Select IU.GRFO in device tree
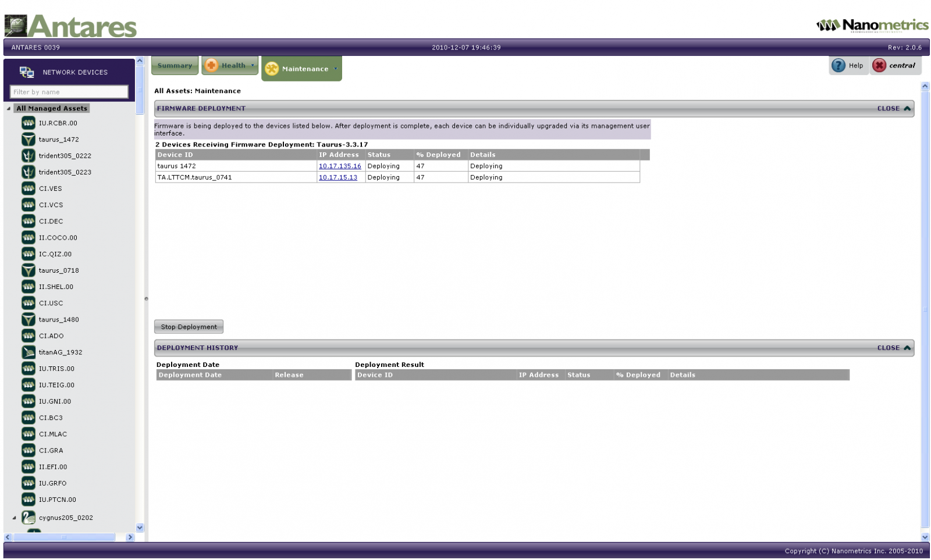931x560 pixels. (53, 483)
